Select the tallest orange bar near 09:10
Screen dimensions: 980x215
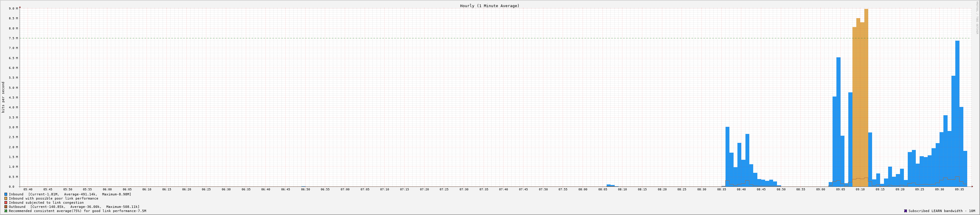click(866, 95)
